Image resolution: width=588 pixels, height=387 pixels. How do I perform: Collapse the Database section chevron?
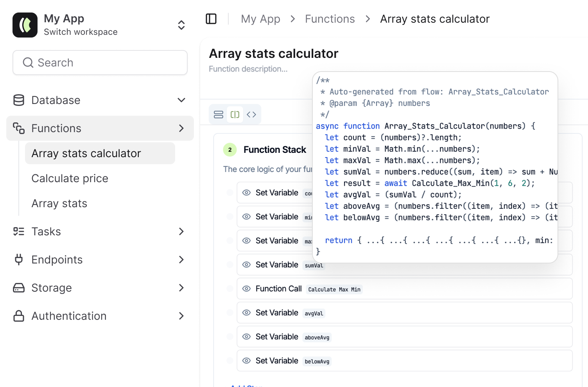(x=181, y=100)
